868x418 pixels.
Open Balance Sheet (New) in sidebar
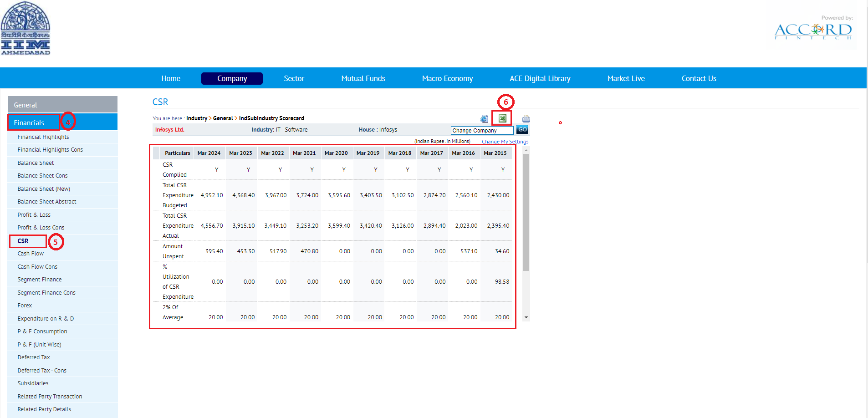44,189
